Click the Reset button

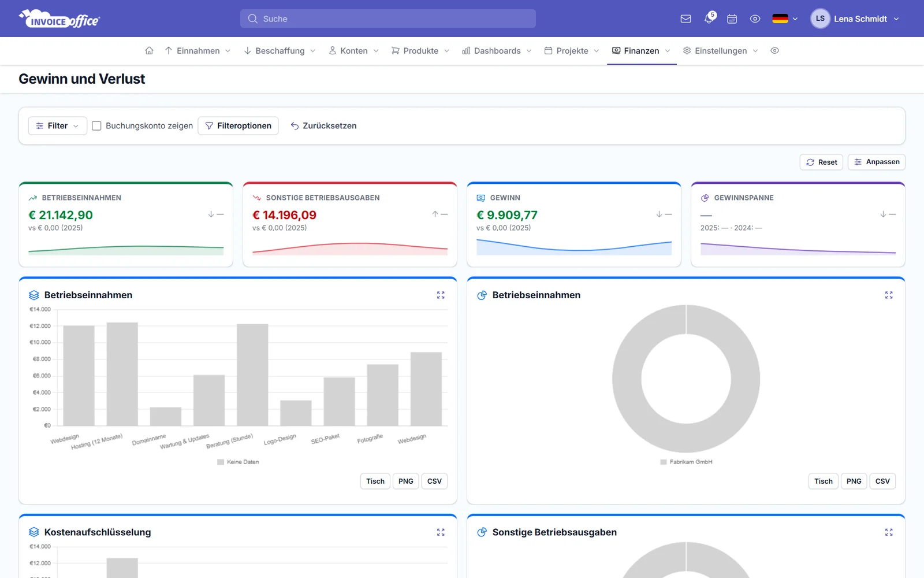tap(821, 162)
